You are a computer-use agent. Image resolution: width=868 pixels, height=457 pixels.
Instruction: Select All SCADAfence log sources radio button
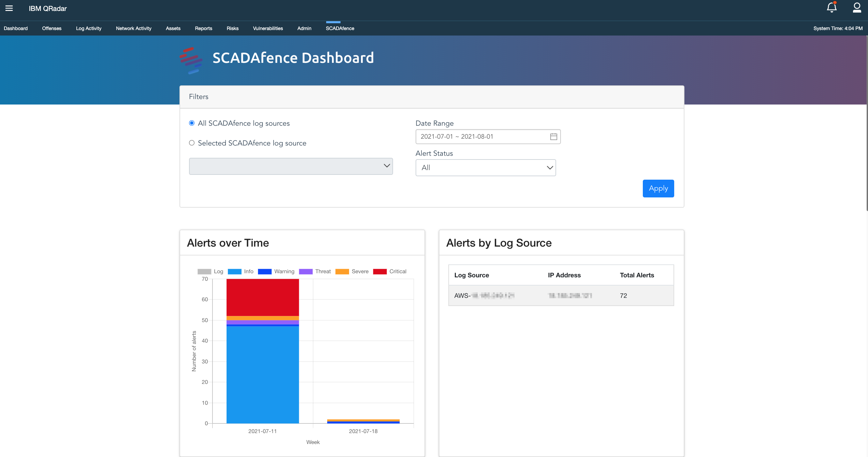point(191,123)
